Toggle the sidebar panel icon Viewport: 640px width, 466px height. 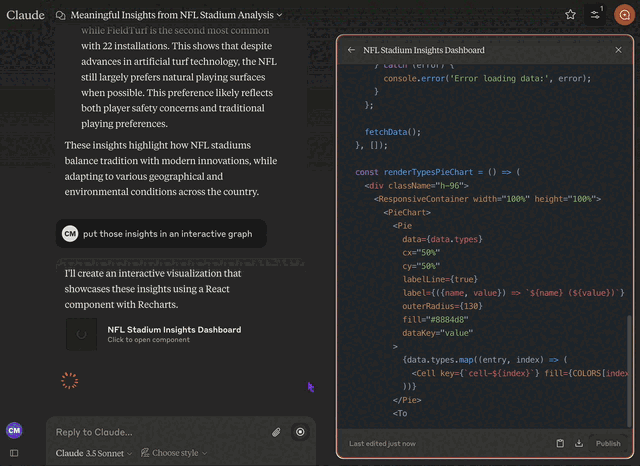14,453
